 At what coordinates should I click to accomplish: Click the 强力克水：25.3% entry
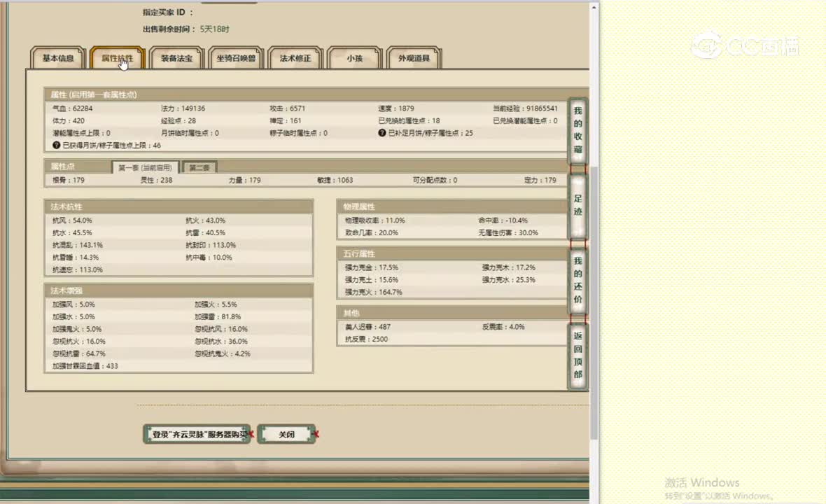coord(508,280)
